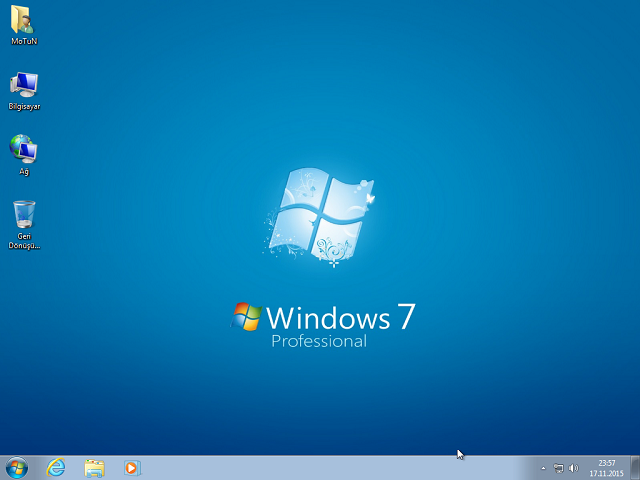
Task: Launch Internet Explorer from the taskbar
Action: [x=56, y=467]
